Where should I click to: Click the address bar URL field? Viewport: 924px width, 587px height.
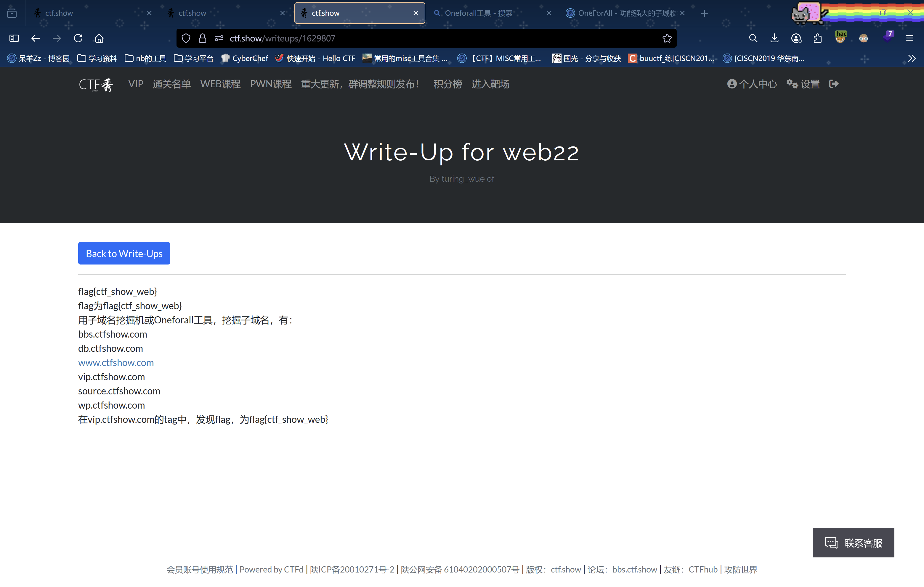[x=422, y=38]
